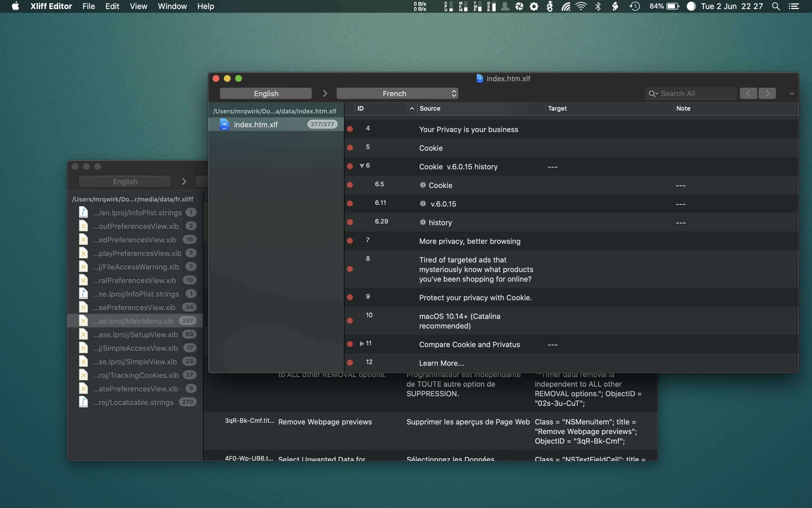812x508 pixels.
Task: Toggle red status dot on row 7
Action: click(x=350, y=241)
